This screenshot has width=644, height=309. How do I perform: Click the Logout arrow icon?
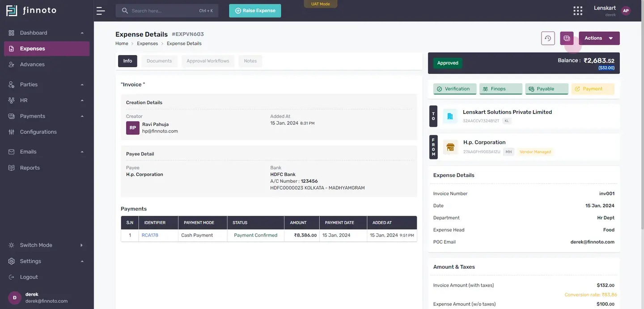tap(12, 277)
